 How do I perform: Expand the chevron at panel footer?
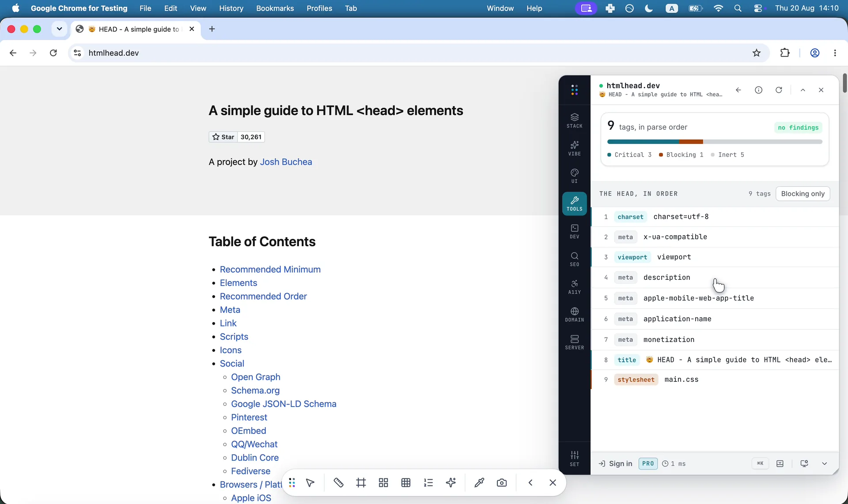tap(824, 464)
